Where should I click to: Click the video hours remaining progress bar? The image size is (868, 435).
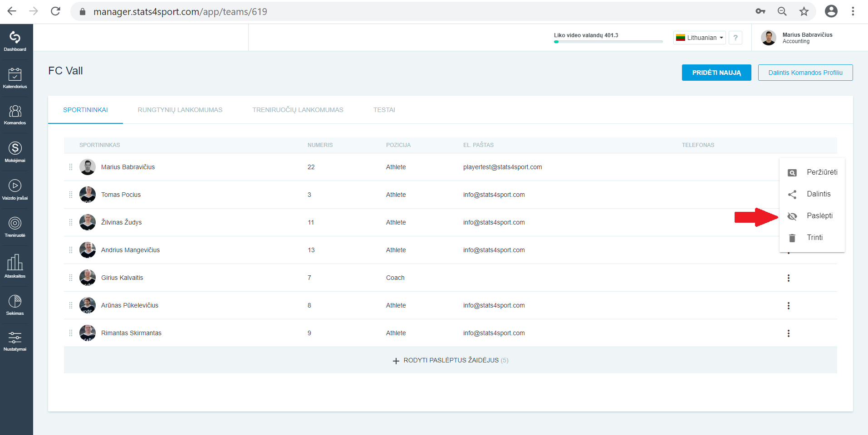[x=608, y=42]
